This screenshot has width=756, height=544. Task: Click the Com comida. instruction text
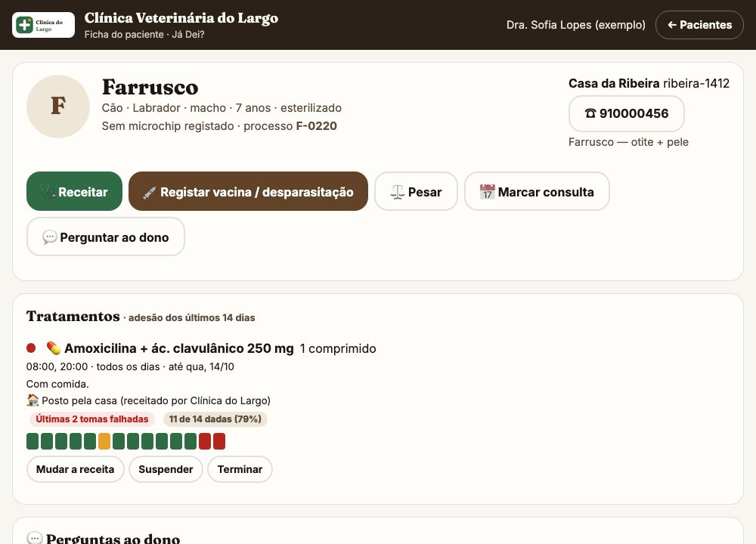click(x=57, y=384)
